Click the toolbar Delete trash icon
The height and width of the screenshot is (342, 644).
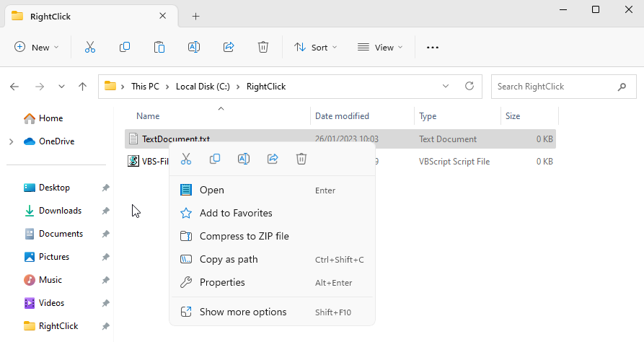[x=263, y=48]
